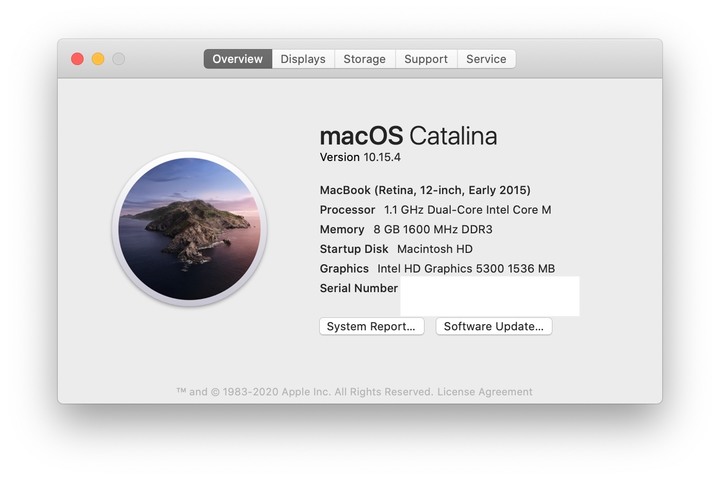Click the Software Update... button
The height and width of the screenshot is (480, 720).
click(x=494, y=326)
